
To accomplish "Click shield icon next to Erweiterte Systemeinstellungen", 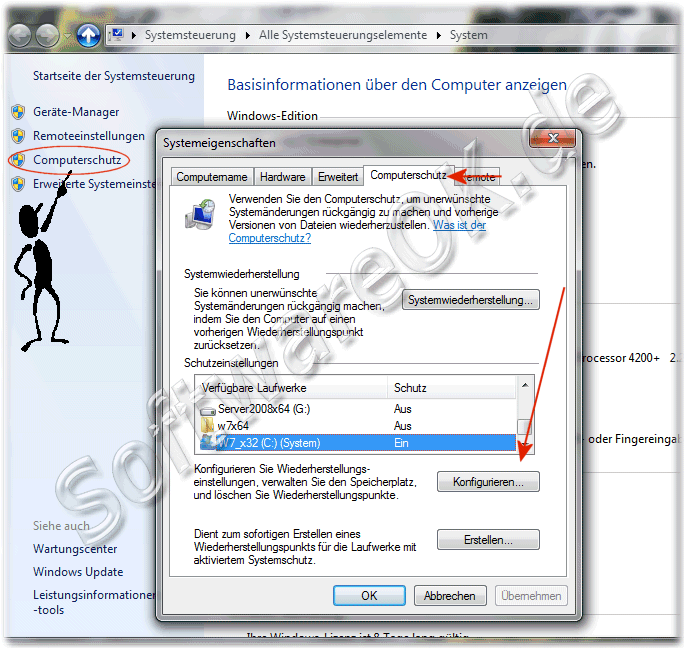I will pos(18,184).
